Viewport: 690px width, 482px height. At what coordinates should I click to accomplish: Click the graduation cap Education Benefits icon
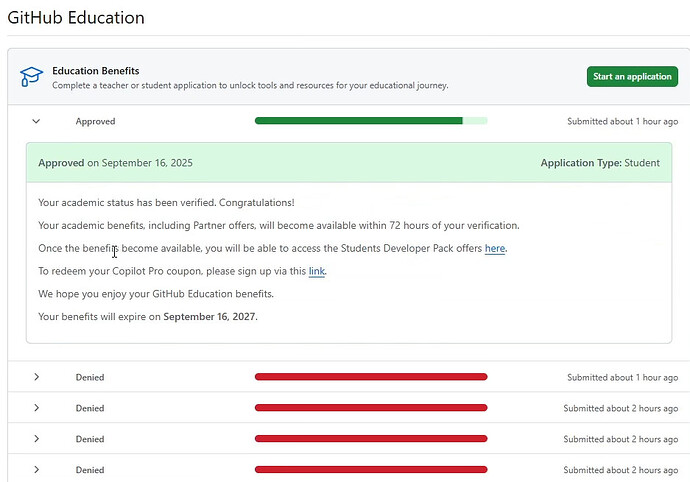coord(32,77)
